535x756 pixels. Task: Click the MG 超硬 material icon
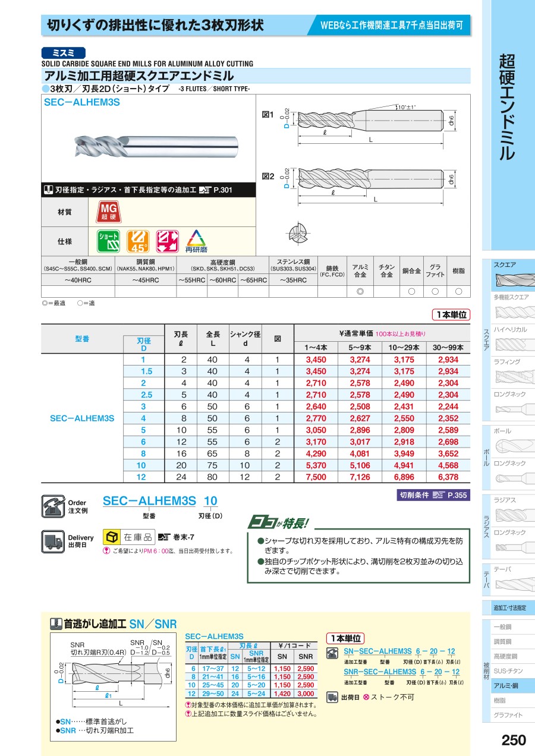[x=108, y=211]
